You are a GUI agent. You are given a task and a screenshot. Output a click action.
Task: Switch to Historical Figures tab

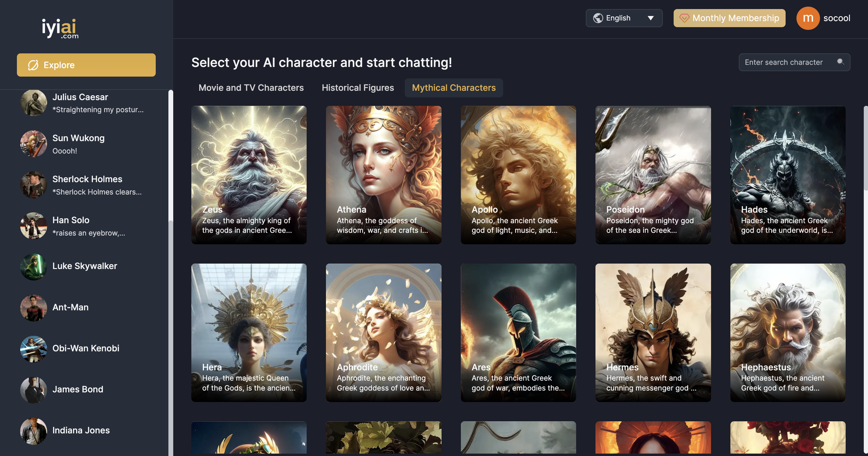(358, 88)
